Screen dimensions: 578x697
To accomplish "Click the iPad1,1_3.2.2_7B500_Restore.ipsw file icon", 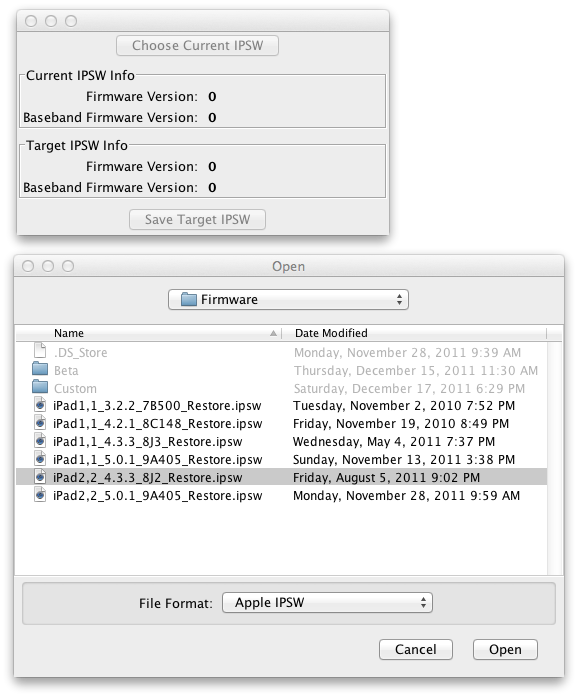I will tap(40, 405).
